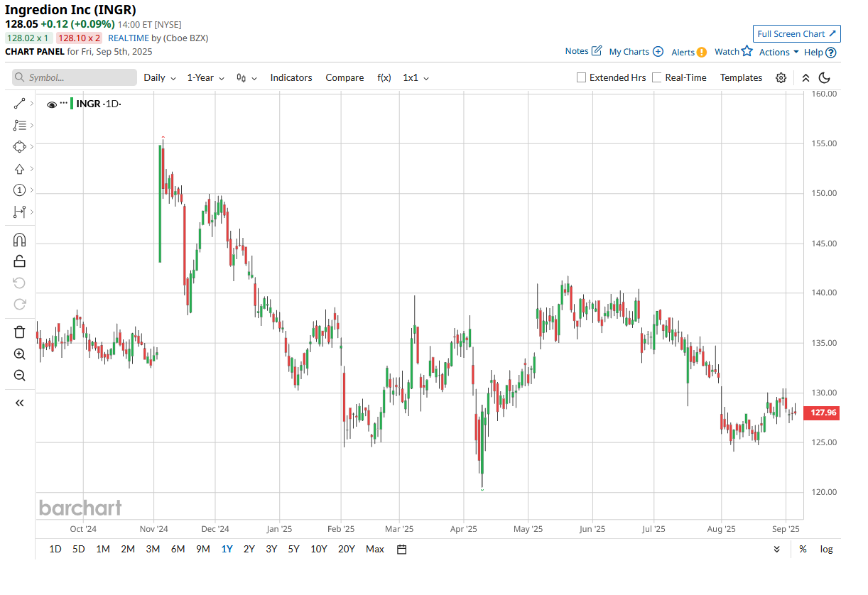Open the Templates menu
The height and width of the screenshot is (595, 868).
point(741,77)
